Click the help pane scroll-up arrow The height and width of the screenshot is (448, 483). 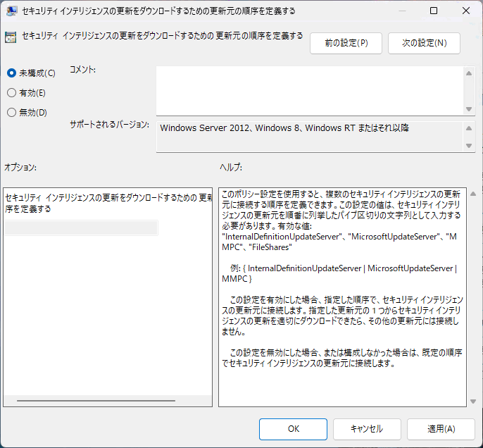pyautogui.click(x=472, y=194)
